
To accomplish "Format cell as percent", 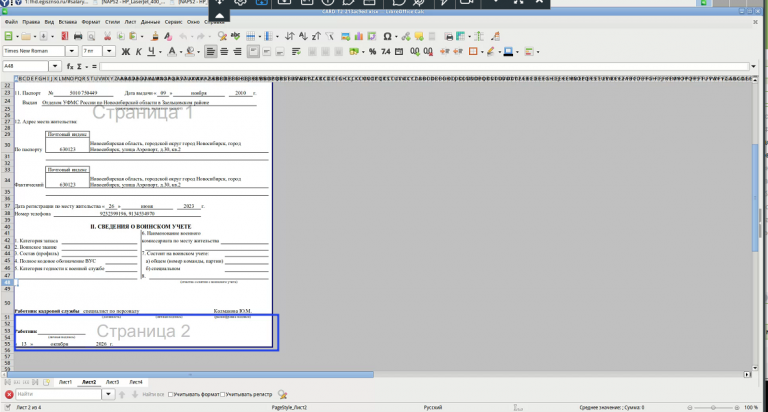I will tap(372, 51).
